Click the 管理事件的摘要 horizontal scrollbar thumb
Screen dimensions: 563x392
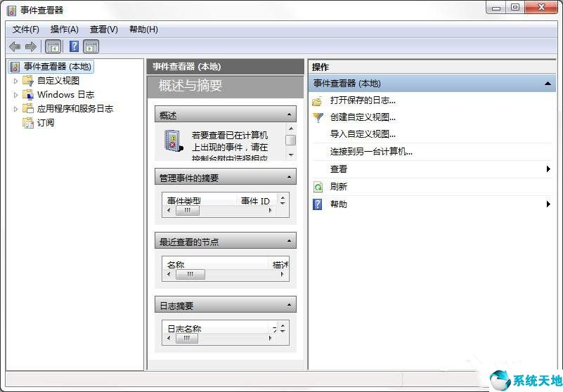(x=188, y=211)
